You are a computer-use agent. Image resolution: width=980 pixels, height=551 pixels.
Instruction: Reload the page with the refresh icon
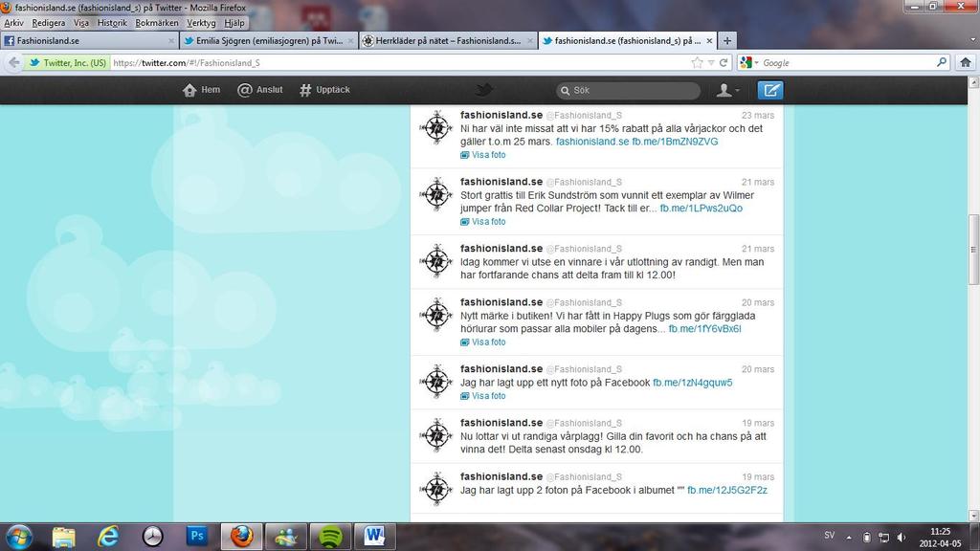(724, 62)
